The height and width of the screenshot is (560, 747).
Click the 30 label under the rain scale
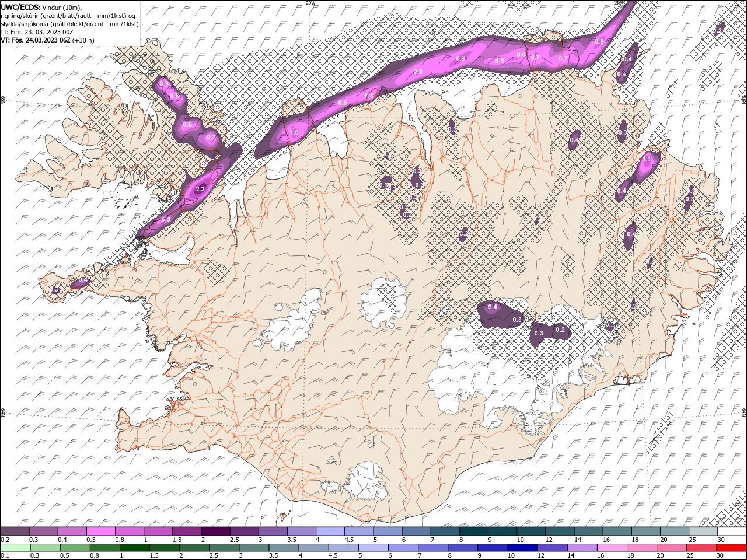[x=719, y=556]
